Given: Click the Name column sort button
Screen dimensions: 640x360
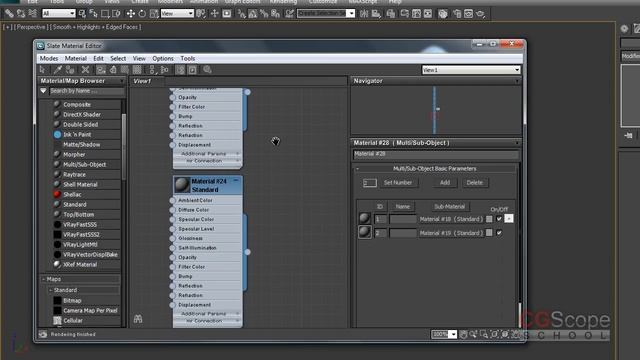Looking at the screenshot, I should tap(402, 207).
